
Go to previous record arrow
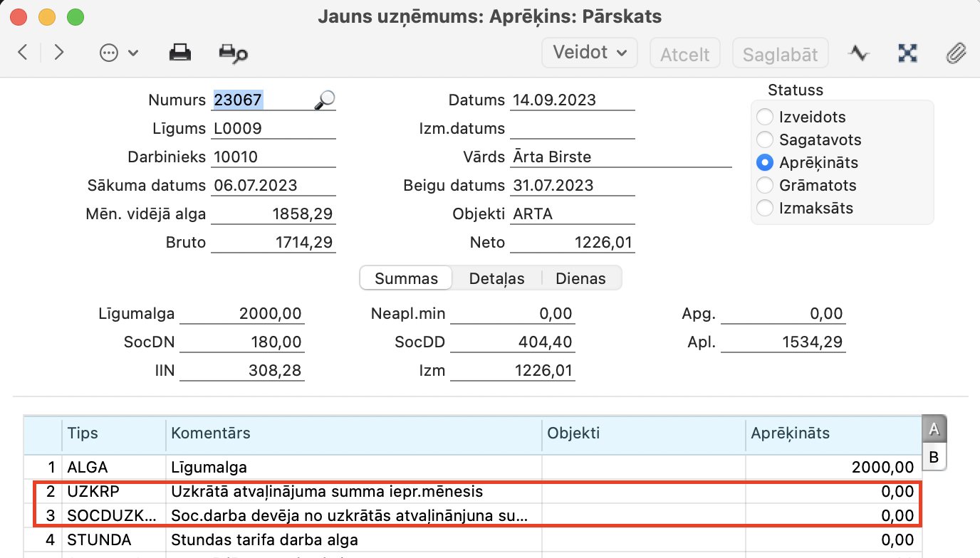(x=23, y=53)
